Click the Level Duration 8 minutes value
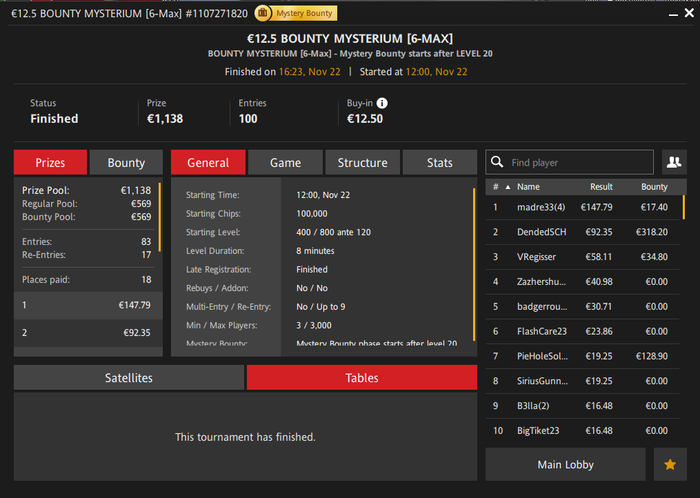Viewport: 700px width, 498px height. 315,251
